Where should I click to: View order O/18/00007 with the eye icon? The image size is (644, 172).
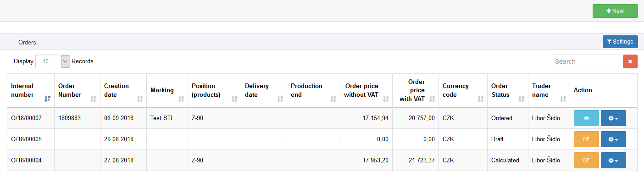pos(586,118)
